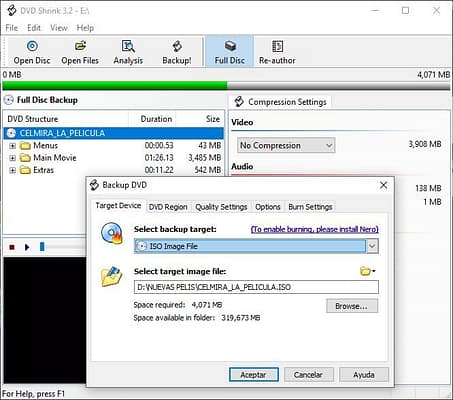
Task: Click the Backup DVD dialog title icon
Action: [94, 185]
